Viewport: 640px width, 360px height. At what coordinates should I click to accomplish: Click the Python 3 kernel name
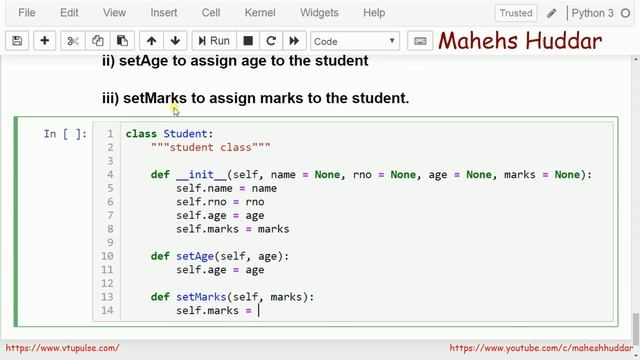tap(592, 13)
